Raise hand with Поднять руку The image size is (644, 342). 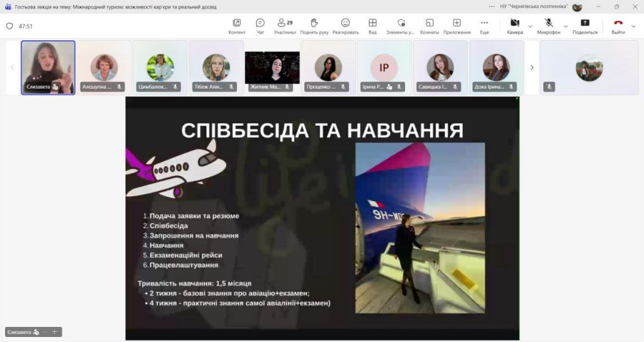[314, 26]
